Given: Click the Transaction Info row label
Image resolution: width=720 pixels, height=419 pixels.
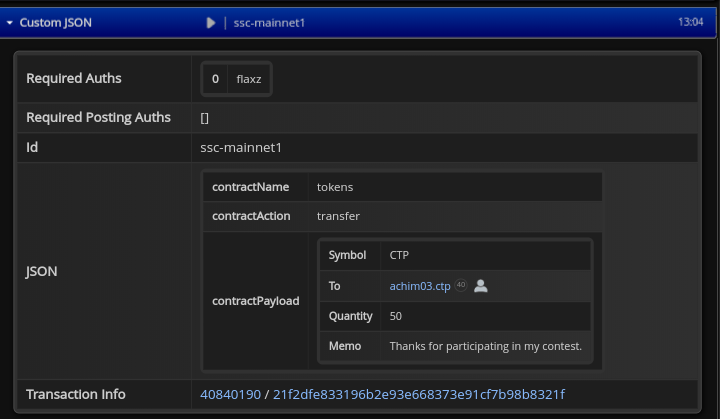Looking at the screenshot, I should point(76,394).
